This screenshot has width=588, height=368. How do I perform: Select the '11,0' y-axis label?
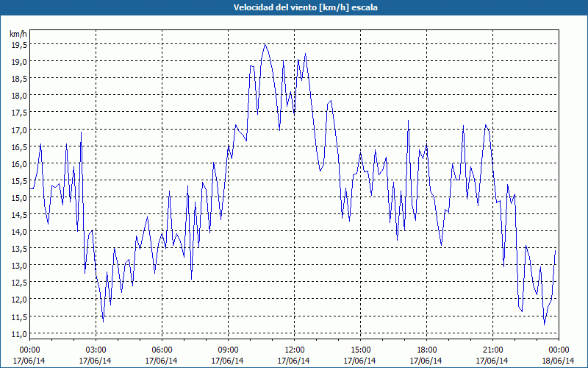tap(19, 334)
